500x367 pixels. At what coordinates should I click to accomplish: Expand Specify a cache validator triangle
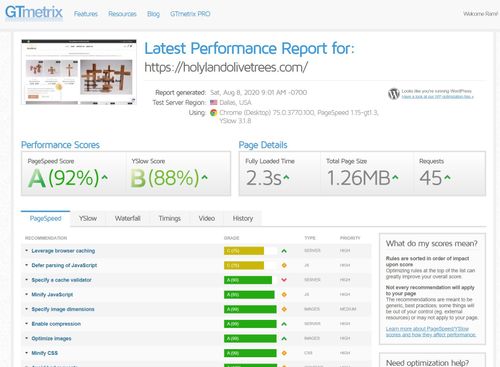tap(27, 280)
